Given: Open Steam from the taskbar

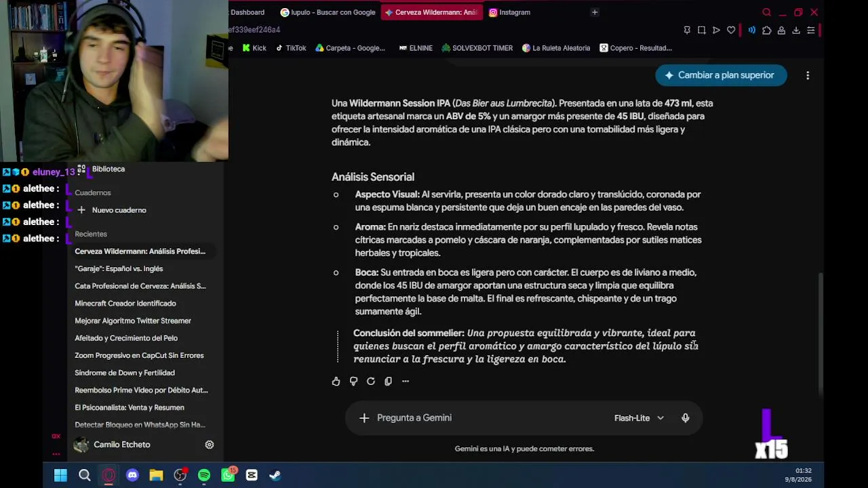Looking at the screenshot, I should [x=275, y=475].
